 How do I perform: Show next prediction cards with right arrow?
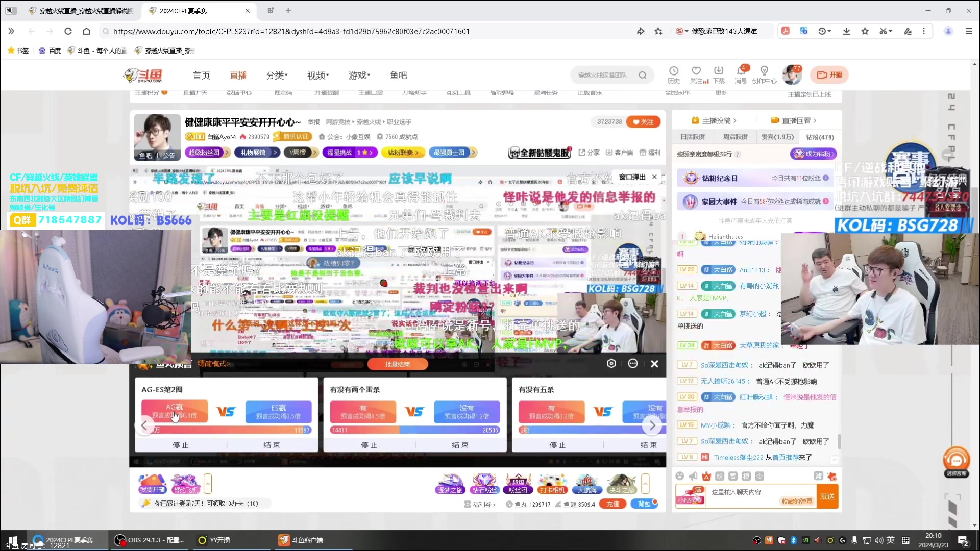[652, 425]
